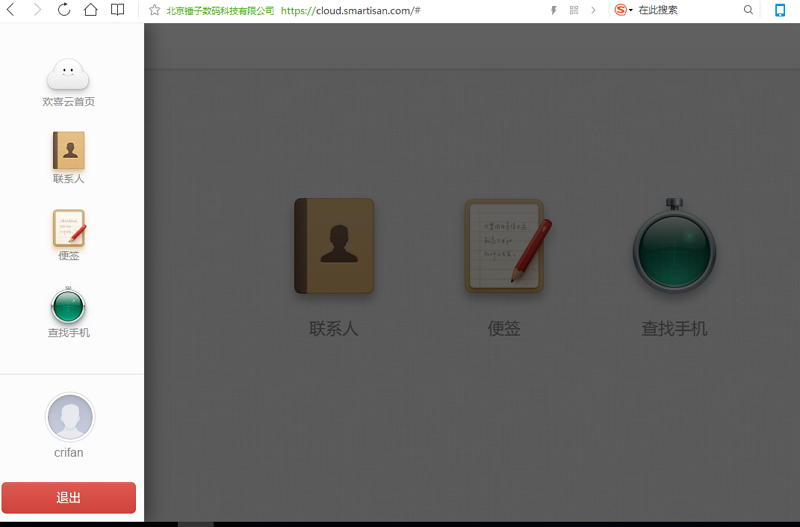Screen dimensions: 800x527
Task: Open the blue mobile device icon
Action: 780,10
